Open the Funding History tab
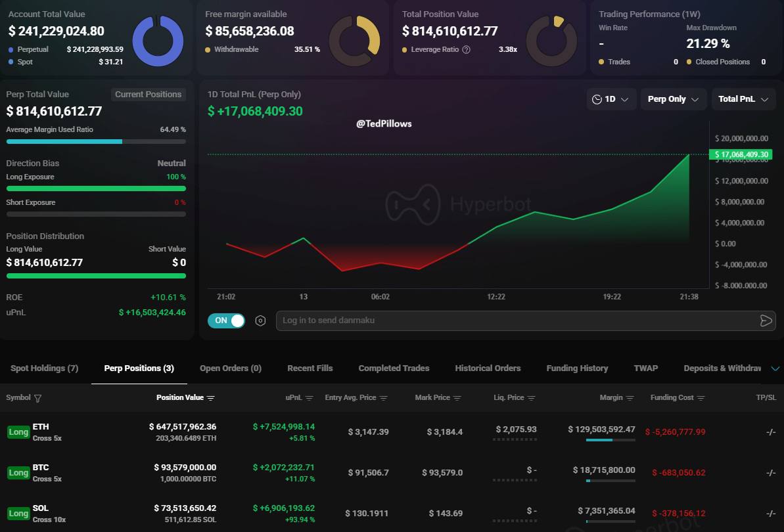This screenshot has height=532, width=784. click(577, 368)
